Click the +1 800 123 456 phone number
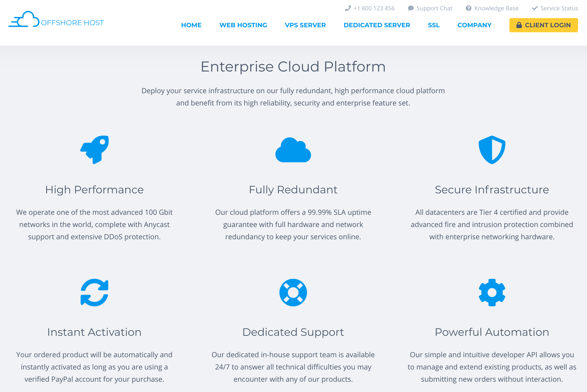The height and width of the screenshot is (392, 587). click(374, 8)
